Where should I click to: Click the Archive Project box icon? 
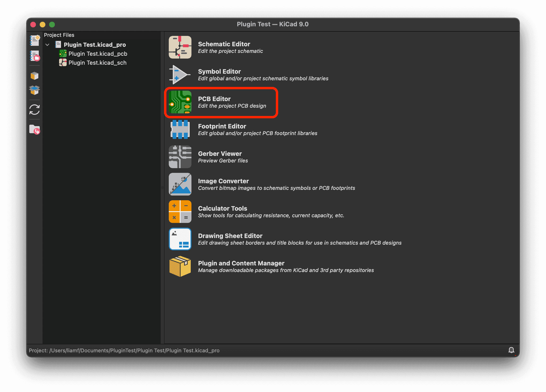coord(35,76)
